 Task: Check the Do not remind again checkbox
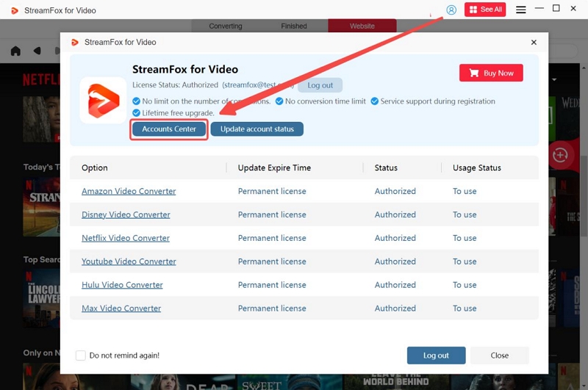click(81, 355)
